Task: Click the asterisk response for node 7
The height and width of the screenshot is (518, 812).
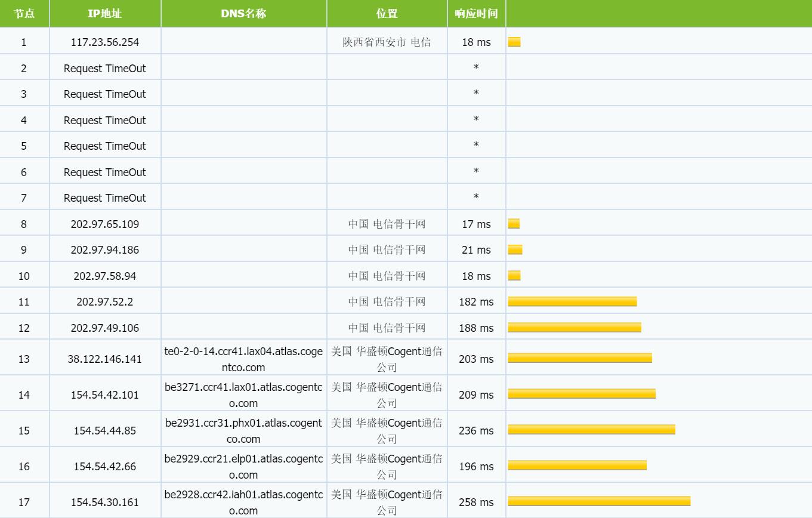Action: [x=476, y=198]
